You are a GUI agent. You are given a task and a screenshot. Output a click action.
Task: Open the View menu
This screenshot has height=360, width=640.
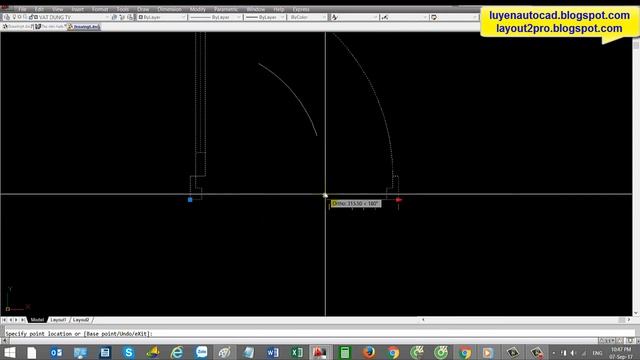click(x=58, y=9)
